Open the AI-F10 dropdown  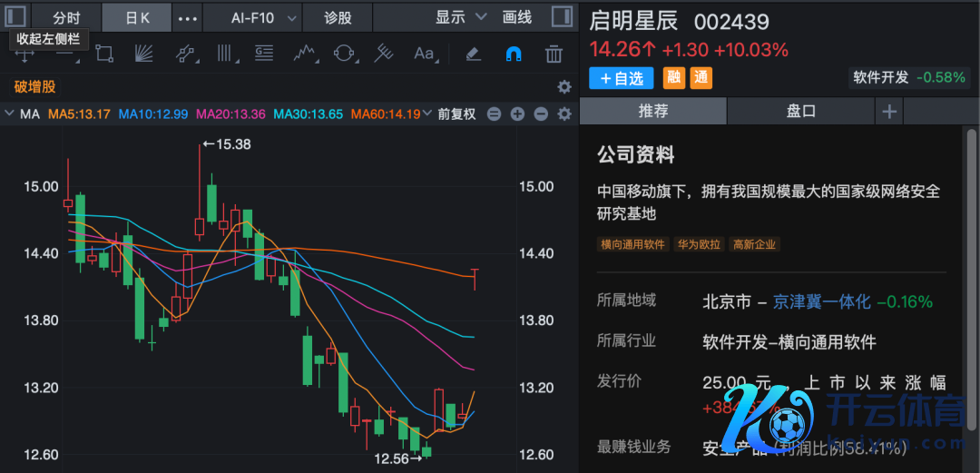coord(264,17)
